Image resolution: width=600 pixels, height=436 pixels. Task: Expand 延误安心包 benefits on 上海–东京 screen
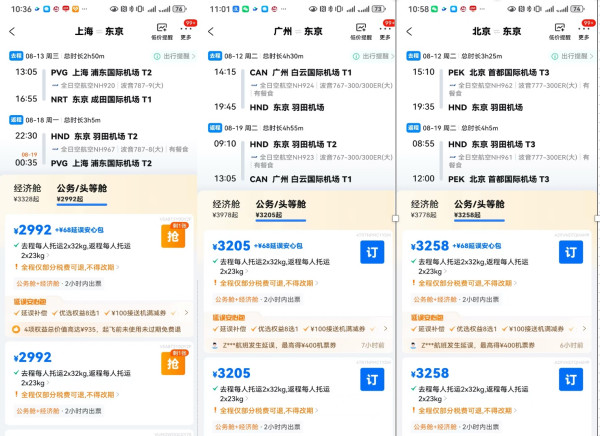click(186, 313)
